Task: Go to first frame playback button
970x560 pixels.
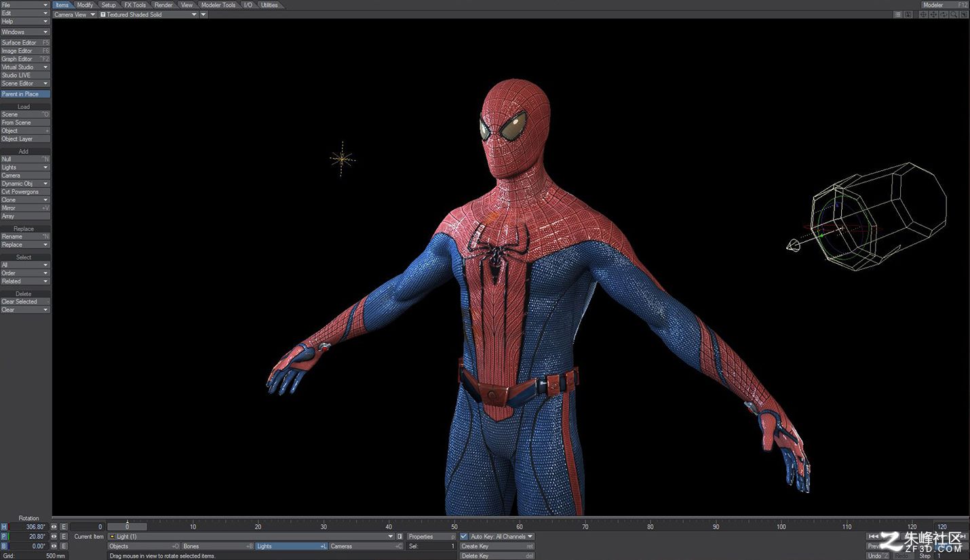Action: pyautogui.click(x=874, y=536)
